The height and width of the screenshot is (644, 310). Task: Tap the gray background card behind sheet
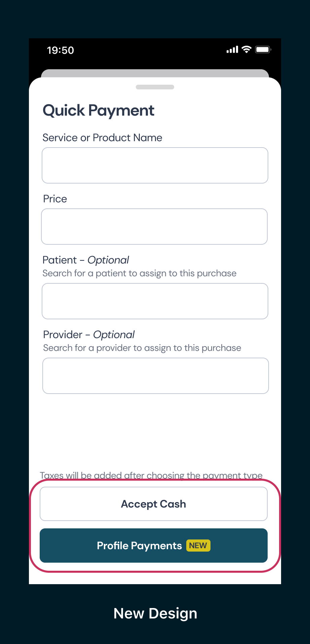[x=155, y=73]
